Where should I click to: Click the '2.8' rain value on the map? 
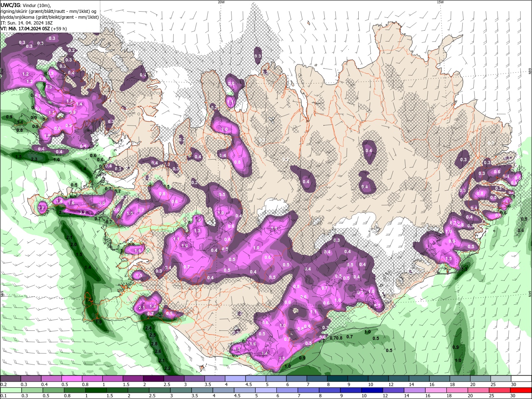[x=154, y=344]
